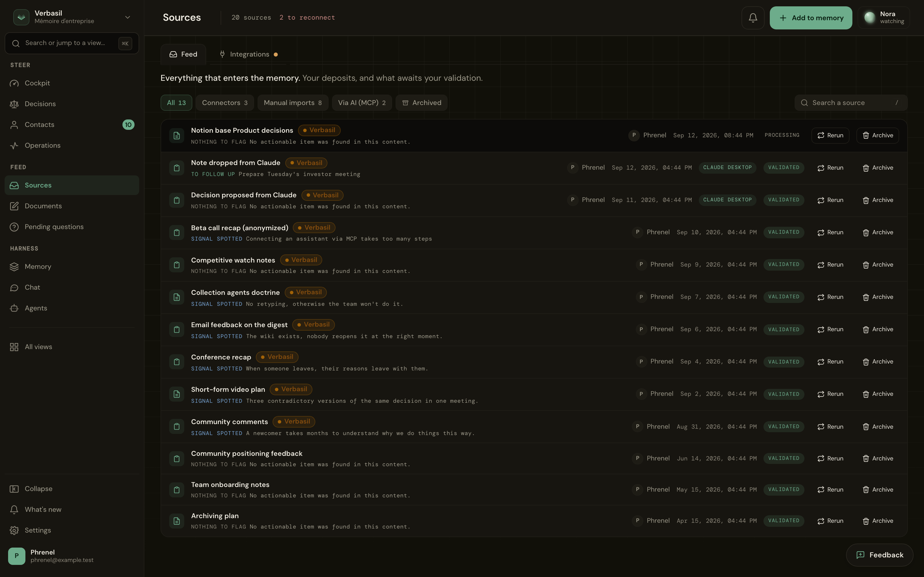Open the Cockpit gauge icon

pos(14,83)
